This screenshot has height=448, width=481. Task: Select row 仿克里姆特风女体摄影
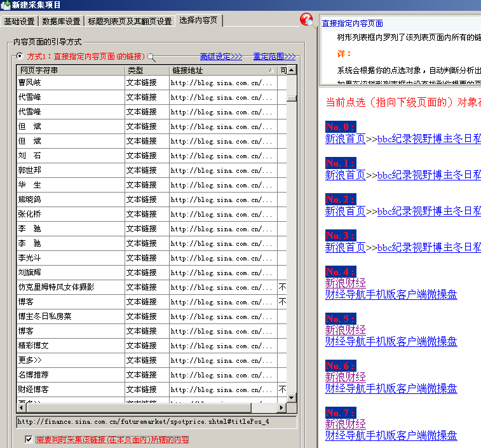click(x=152, y=287)
